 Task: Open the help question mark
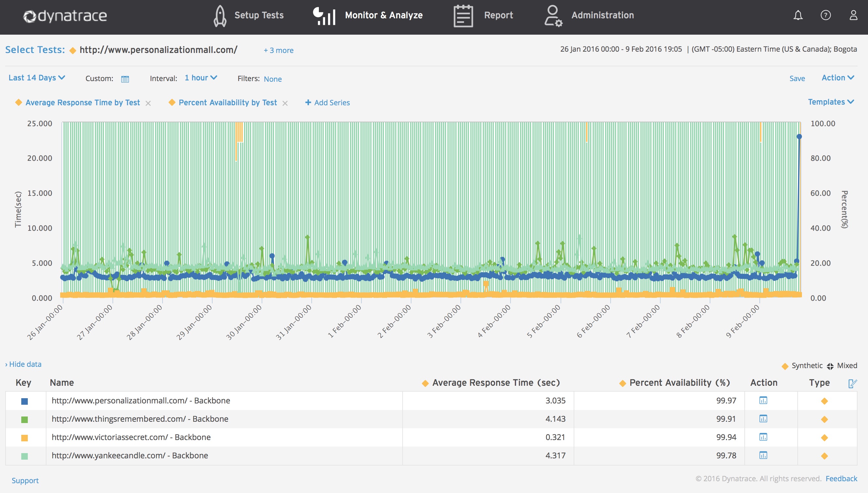tap(826, 15)
